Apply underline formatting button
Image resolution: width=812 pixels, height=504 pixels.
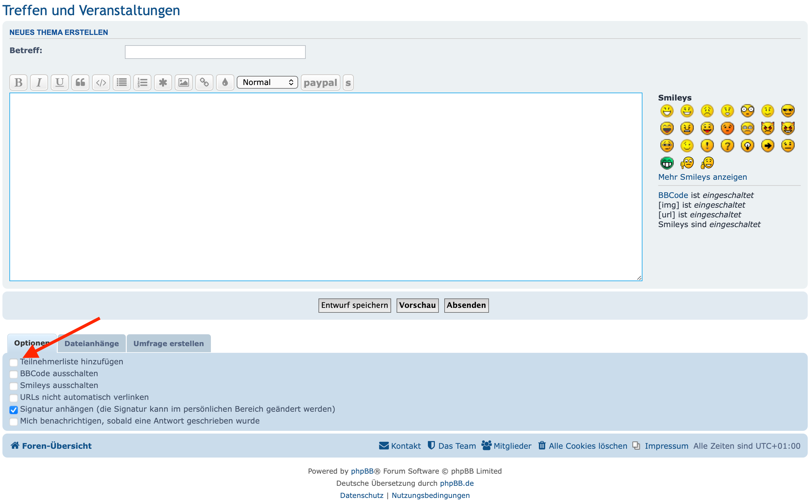[60, 82]
